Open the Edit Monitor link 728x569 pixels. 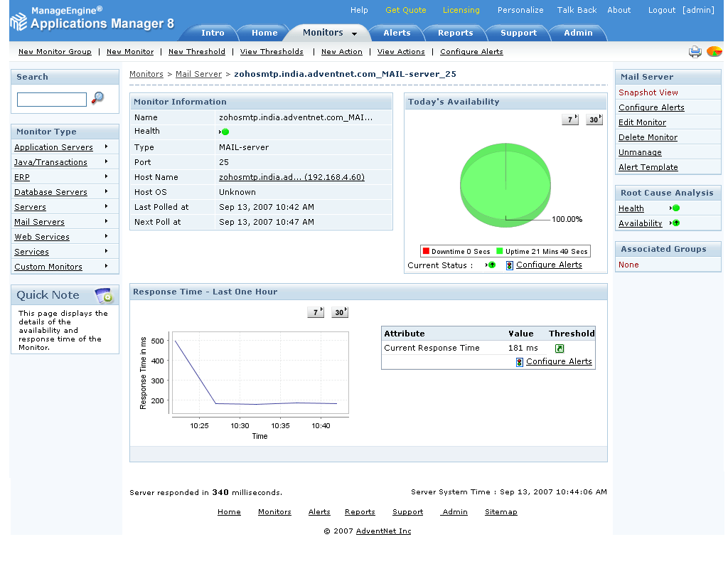(642, 122)
